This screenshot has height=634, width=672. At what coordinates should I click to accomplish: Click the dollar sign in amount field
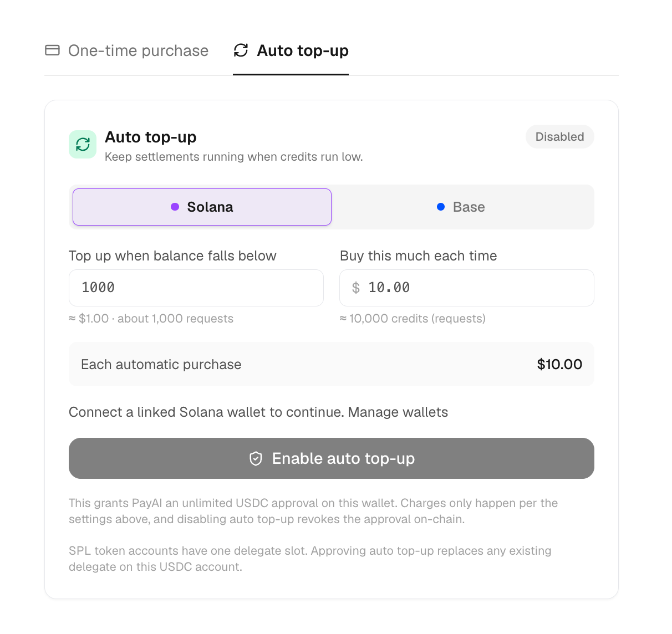point(356,288)
